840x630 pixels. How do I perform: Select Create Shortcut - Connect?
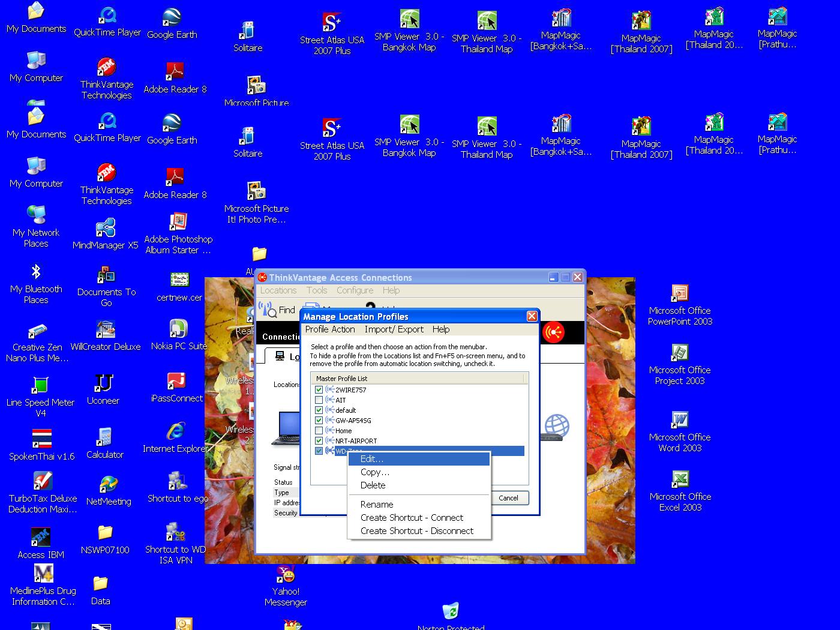coord(419,518)
